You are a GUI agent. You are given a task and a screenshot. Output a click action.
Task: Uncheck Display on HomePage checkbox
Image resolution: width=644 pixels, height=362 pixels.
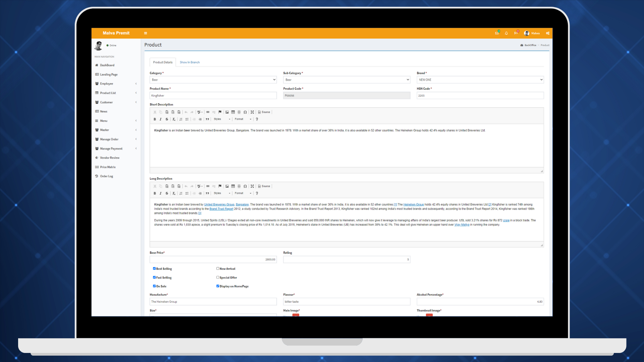(x=218, y=286)
